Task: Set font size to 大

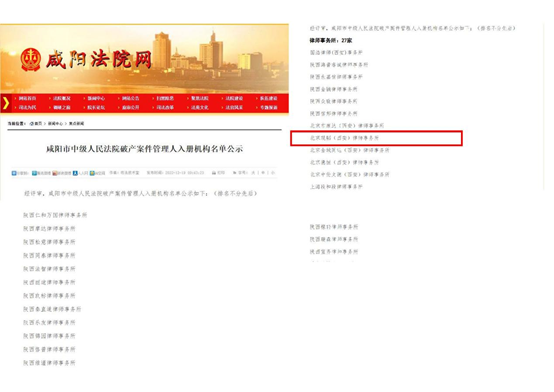Action: (253, 172)
